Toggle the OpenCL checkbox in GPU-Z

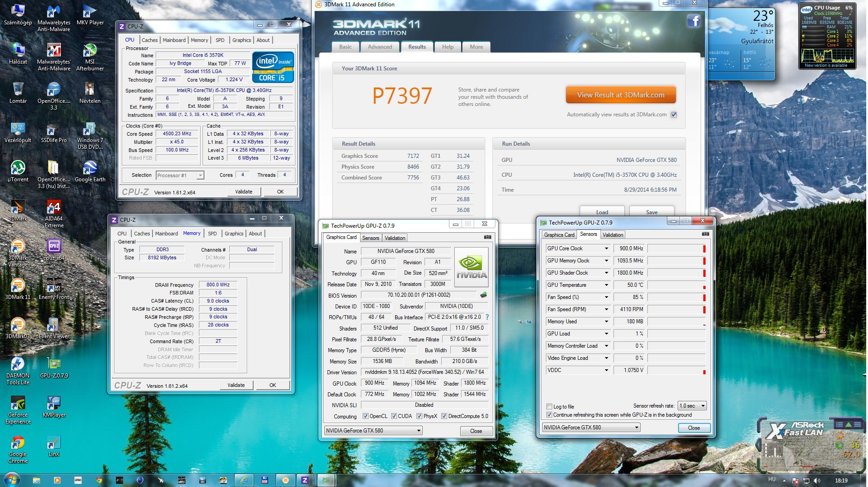[x=365, y=416]
